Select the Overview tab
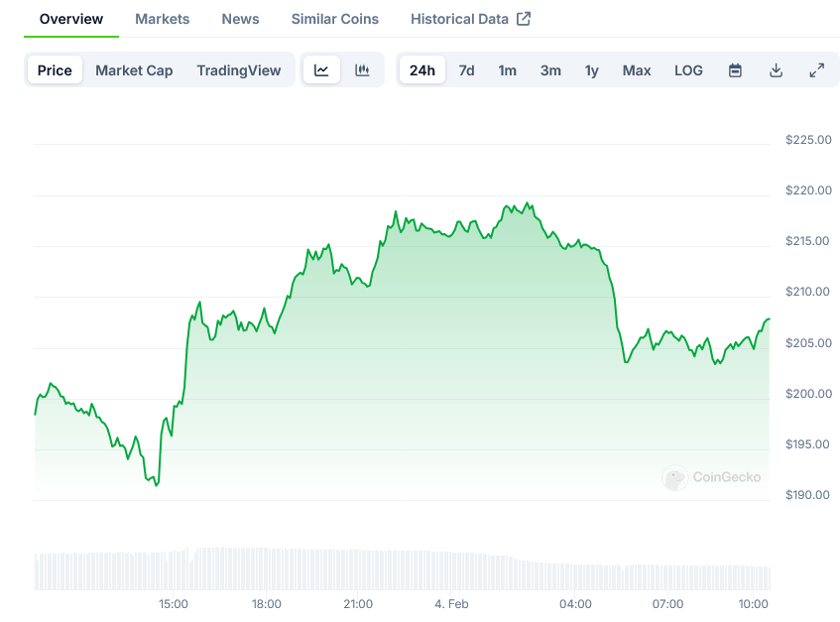840x622 pixels. click(71, 19)
